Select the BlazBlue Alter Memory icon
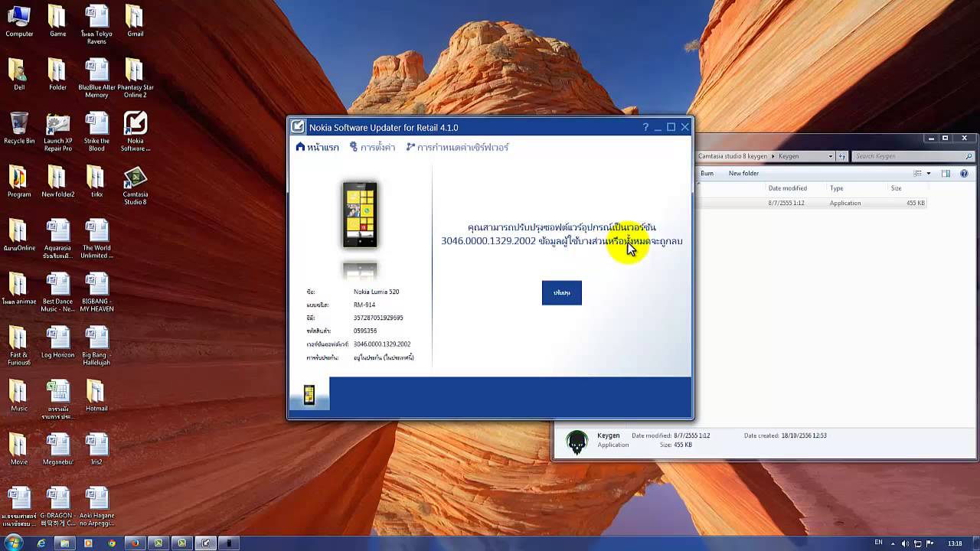This screenshot has height=551, width=980. pyautogui.click(x=96, y=78)
